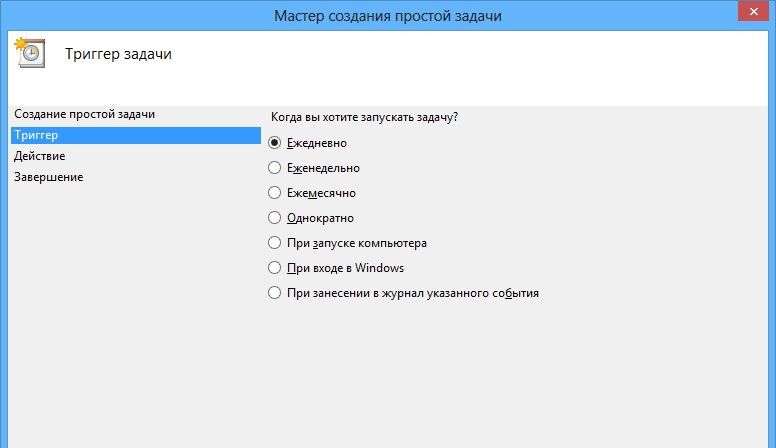The height and width of the screenshot is (448, 776).
Task: Go to Создание простой задачи step
Action: tap(84, 114)
